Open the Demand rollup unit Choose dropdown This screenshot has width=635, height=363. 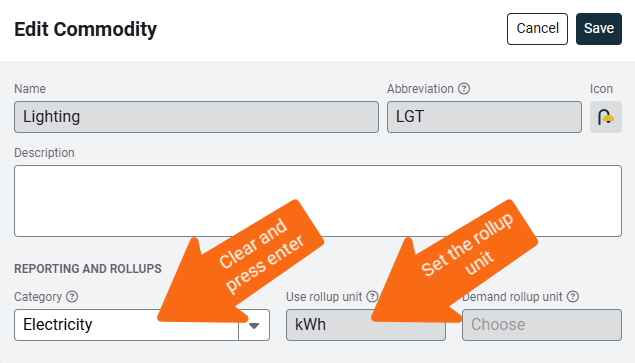pos(542,325)
